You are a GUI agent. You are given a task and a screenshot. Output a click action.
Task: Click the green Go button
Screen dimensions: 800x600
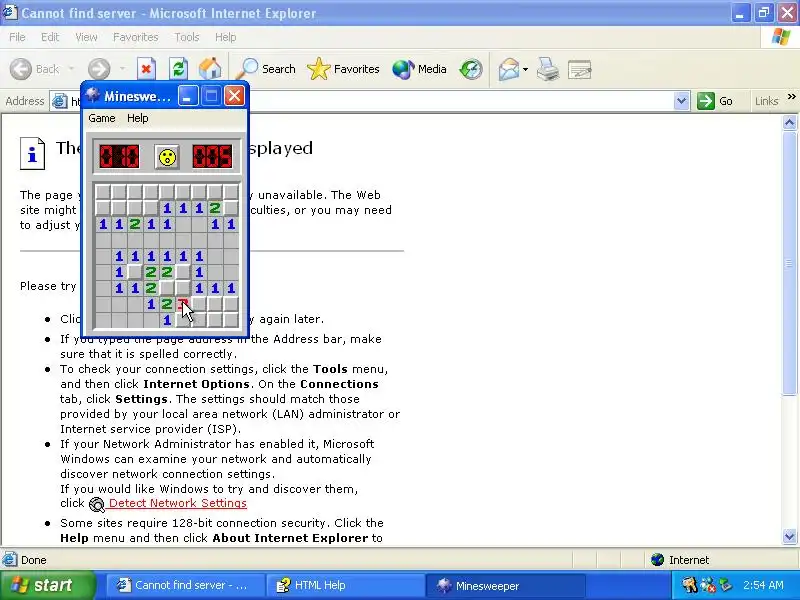[x=715, y=101]
